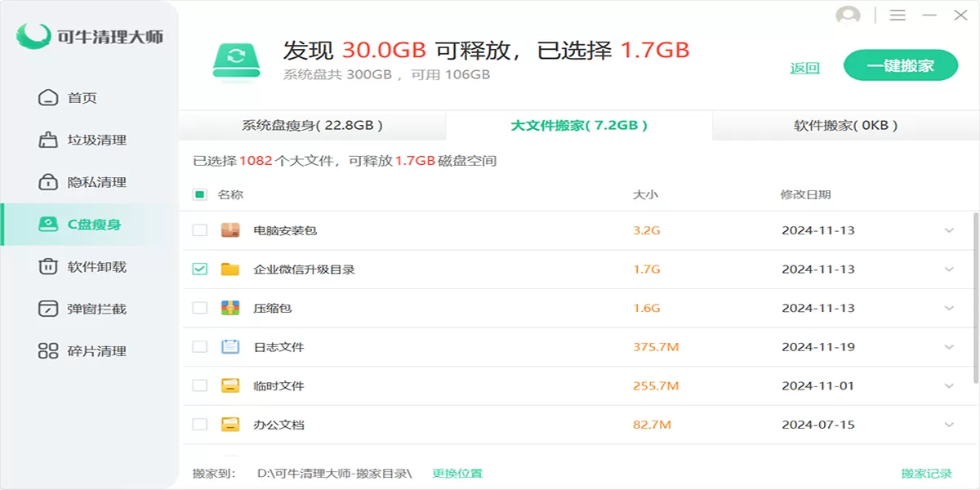This screenshot has width=980, height=490.
Task: Click the 修改日期 column header
Action: 805,194
